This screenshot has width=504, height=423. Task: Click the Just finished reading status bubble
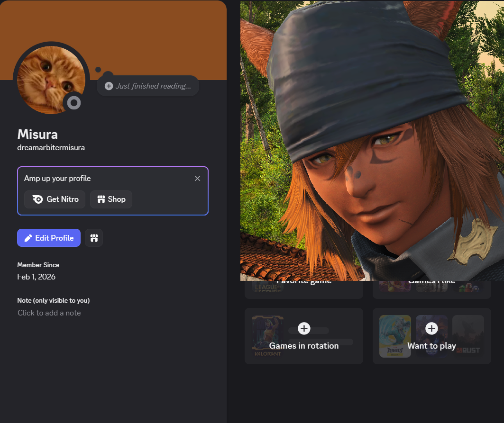(x=148, y=86)
